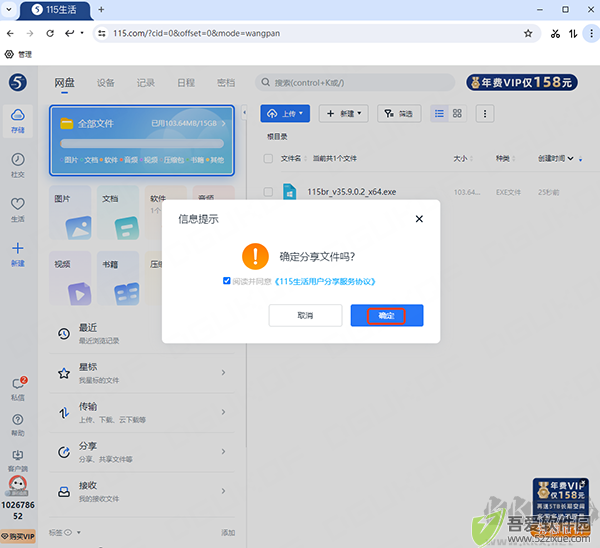Open the 社交 social section
Screen dimensions: 600x548
(x=18, y=165)
